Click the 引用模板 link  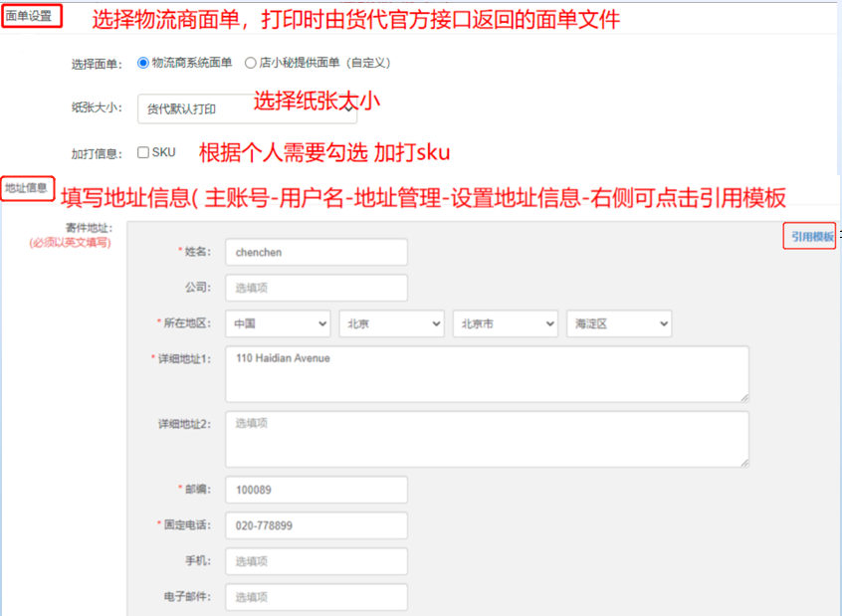pos(812,237)
